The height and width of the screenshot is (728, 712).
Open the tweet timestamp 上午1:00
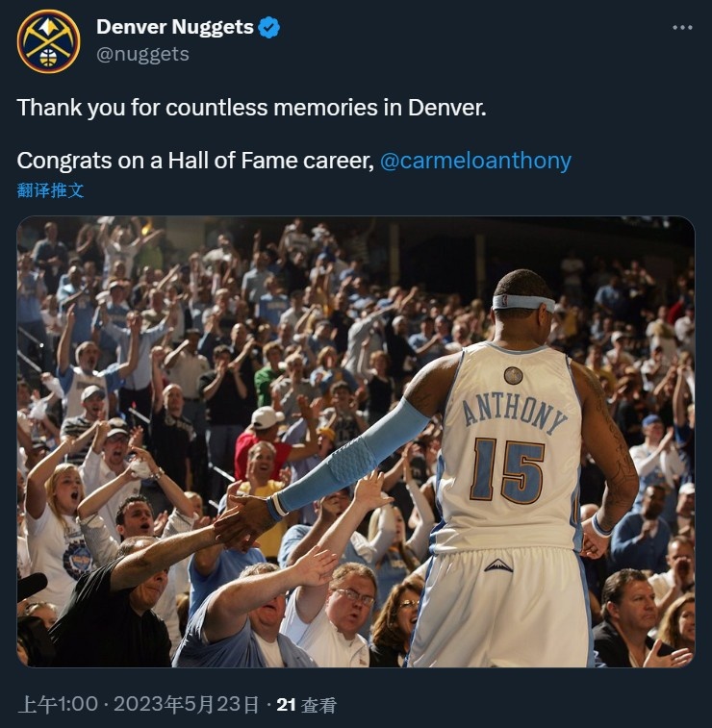coord(58,704)
